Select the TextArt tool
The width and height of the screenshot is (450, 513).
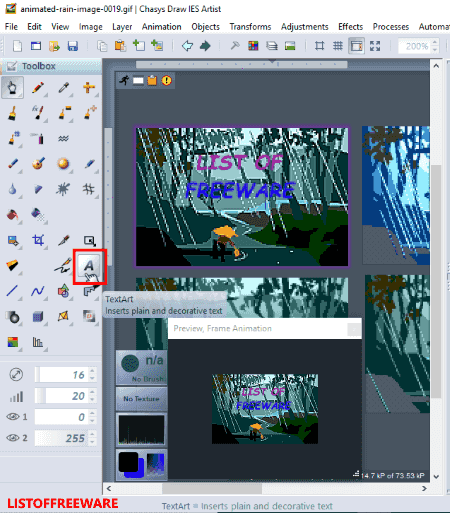89,266
